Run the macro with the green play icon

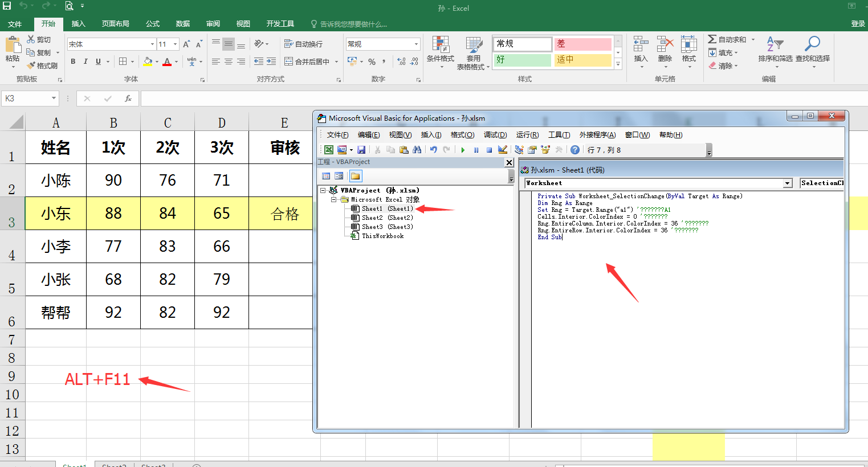tap(463, 150)
